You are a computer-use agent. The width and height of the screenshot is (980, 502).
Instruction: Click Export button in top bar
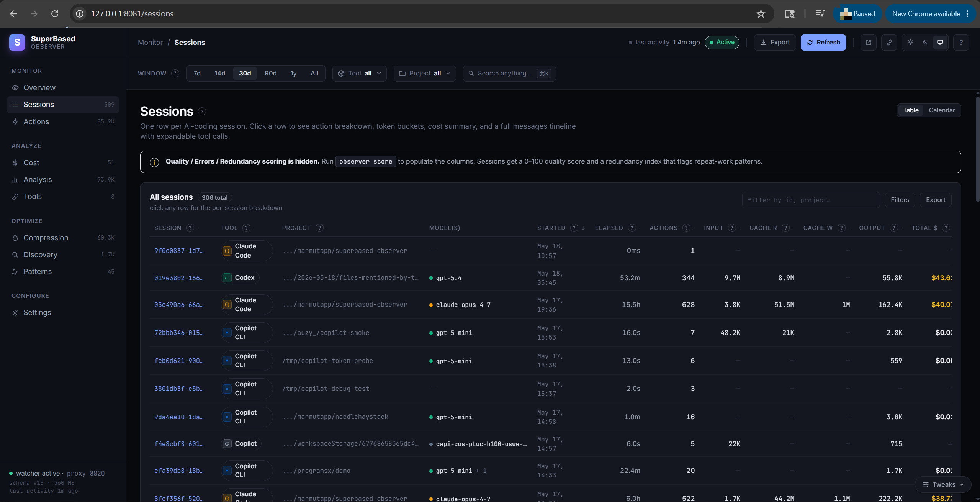(775, 43)
